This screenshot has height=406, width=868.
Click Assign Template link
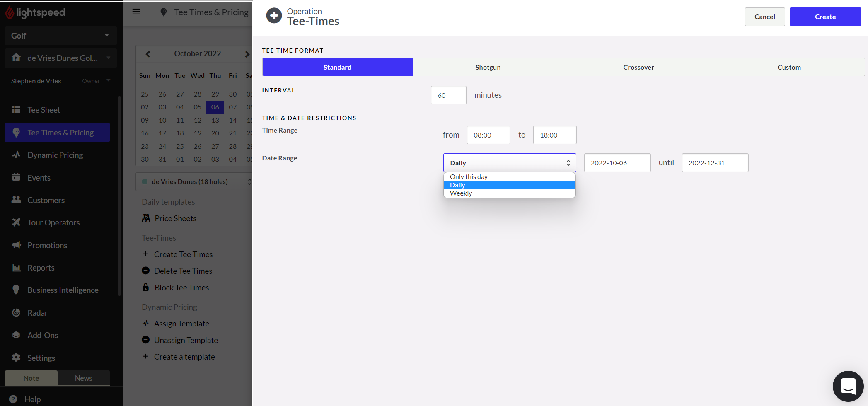(x=181, y=324)
